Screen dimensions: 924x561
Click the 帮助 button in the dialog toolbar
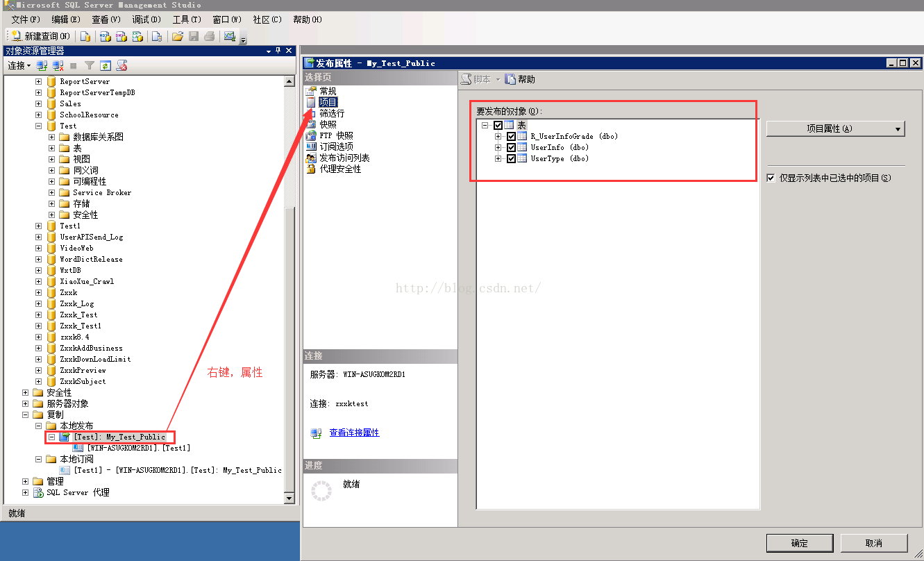pyautogui.click(x=521, y=80)
